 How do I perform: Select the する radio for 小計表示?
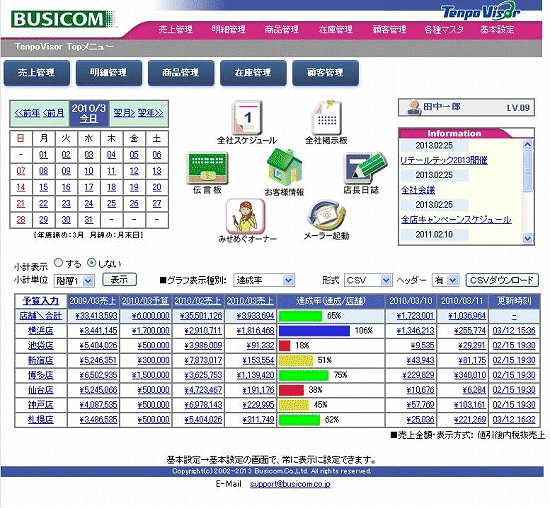[59, 262]
